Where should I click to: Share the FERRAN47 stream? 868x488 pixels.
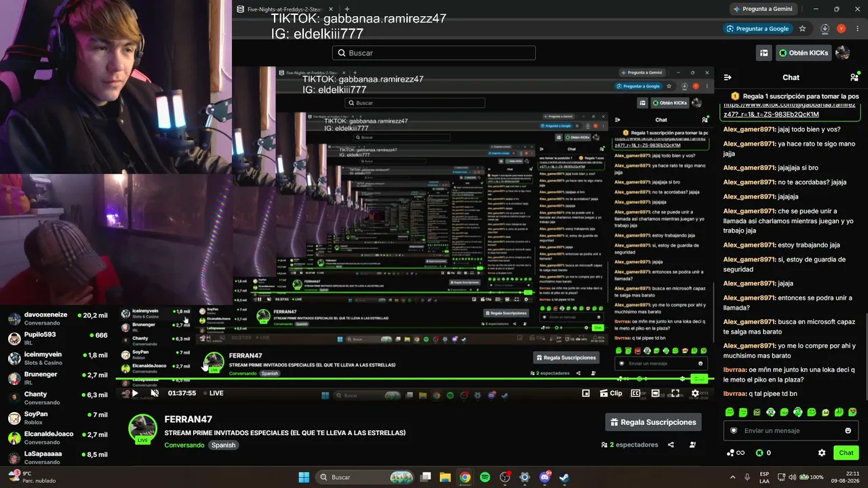click(x=671, y=445)
